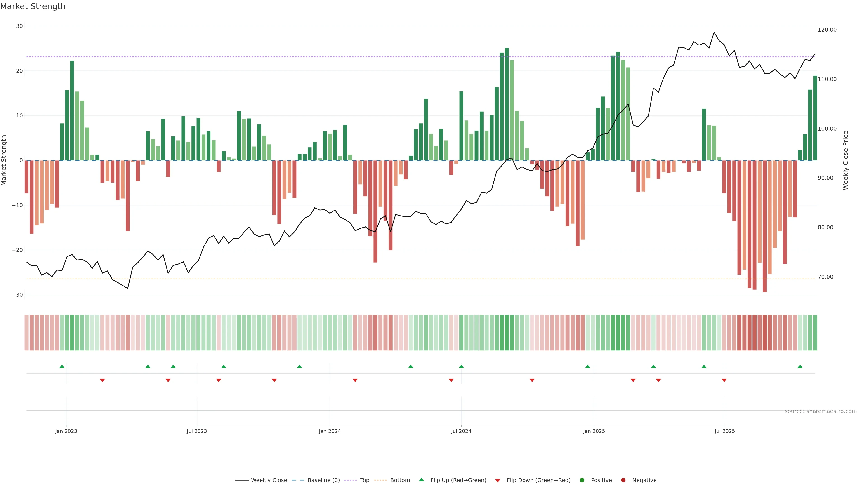
Task: Click the last green flip-up triangle at far right
Action: pos(800,366)
